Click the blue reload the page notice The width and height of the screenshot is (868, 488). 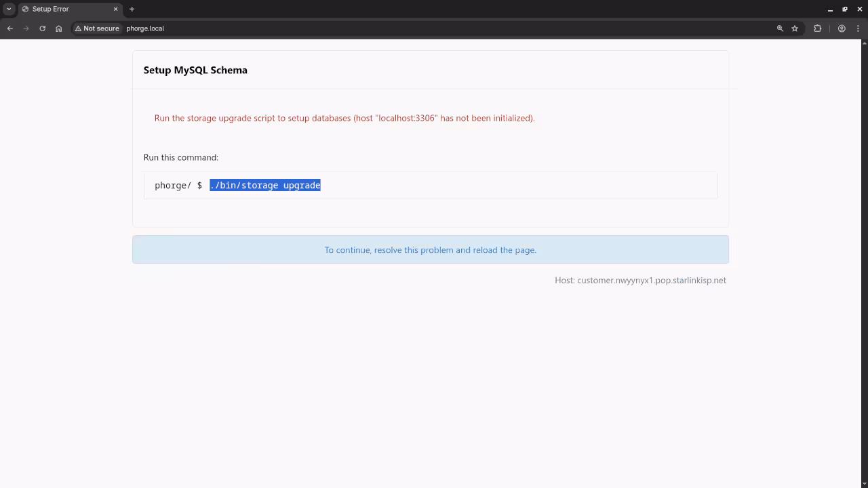(x=430, y=249)
